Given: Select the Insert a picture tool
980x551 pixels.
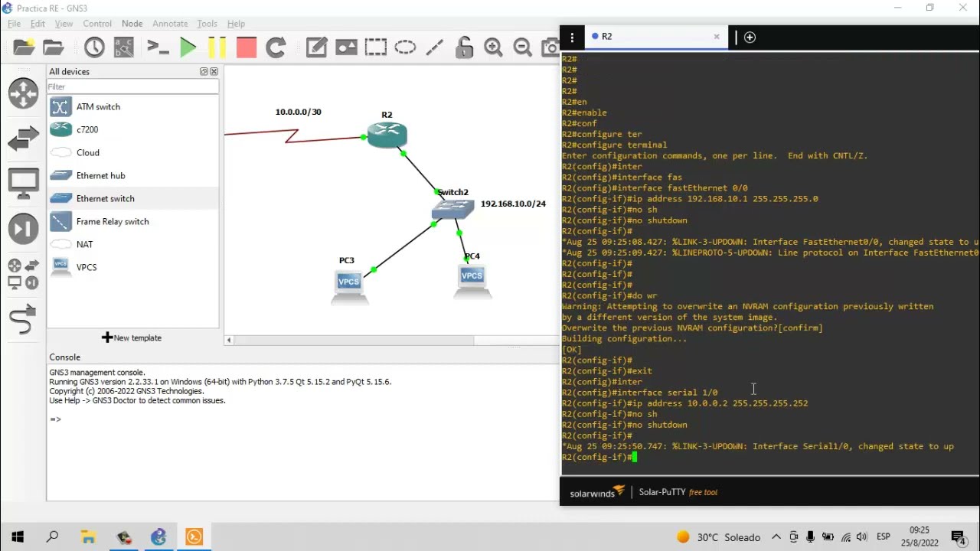Looking at the screenshot, I should pos(346,47).
